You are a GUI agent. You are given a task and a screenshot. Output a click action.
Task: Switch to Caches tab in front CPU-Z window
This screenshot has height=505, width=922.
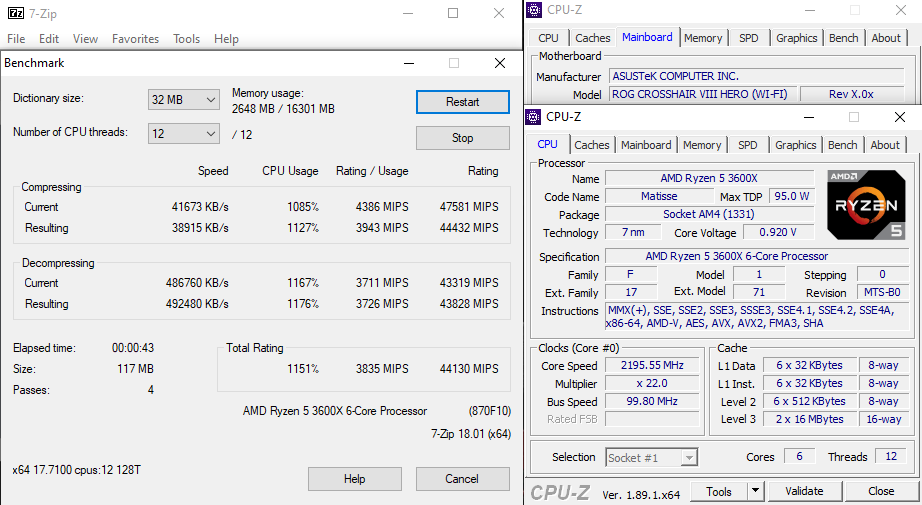coord(592,145)
